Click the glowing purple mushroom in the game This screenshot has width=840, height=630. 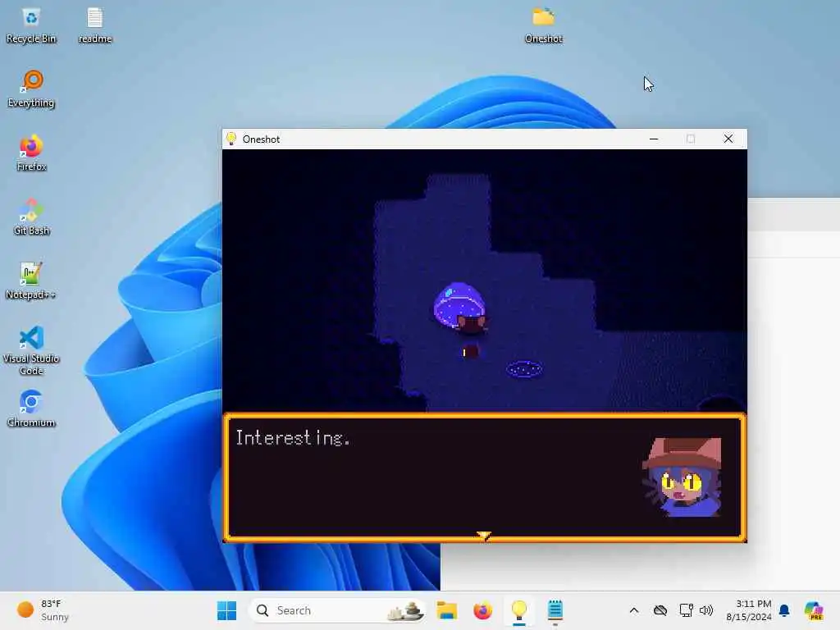[x=459, y=304]
